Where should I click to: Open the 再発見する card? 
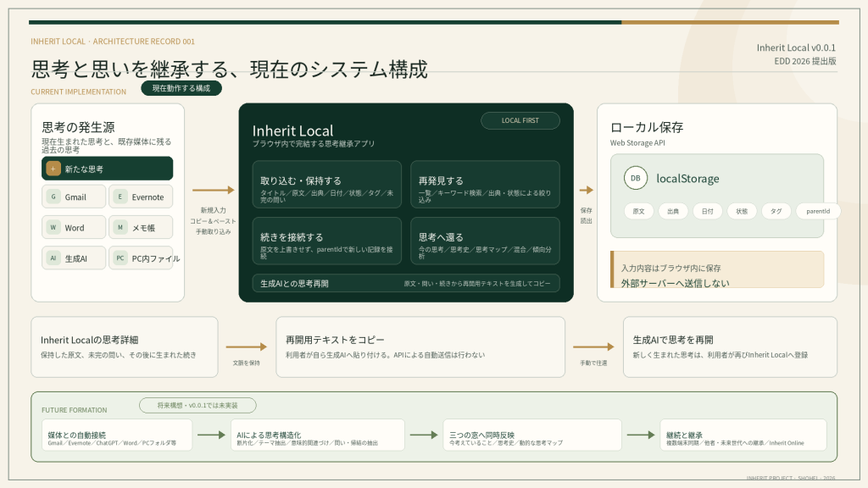[x=485, y=185]
